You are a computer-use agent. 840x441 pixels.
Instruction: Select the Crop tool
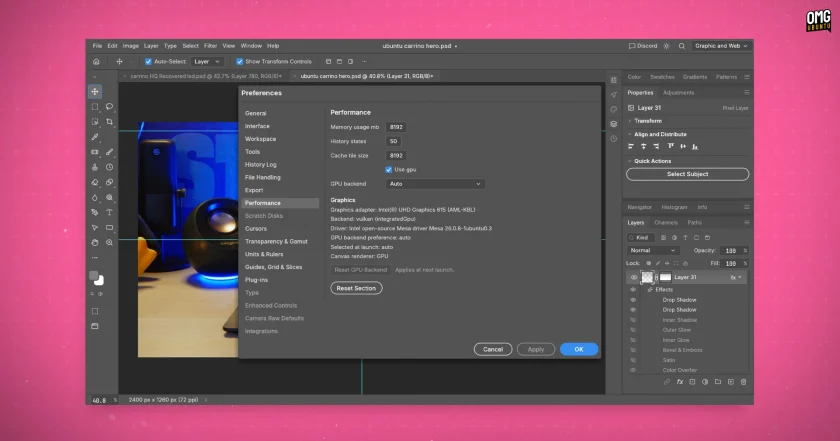109,122
